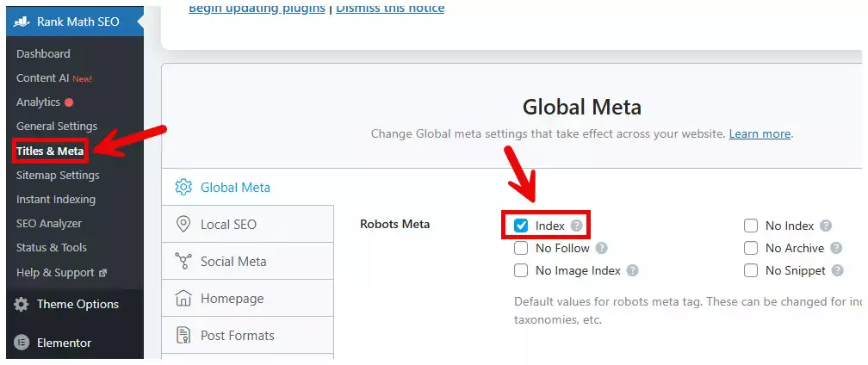Click the Global Meta page heading
The height and width of the screenshot is (365, 868).
pyautogui.click(x=582, y=108)
